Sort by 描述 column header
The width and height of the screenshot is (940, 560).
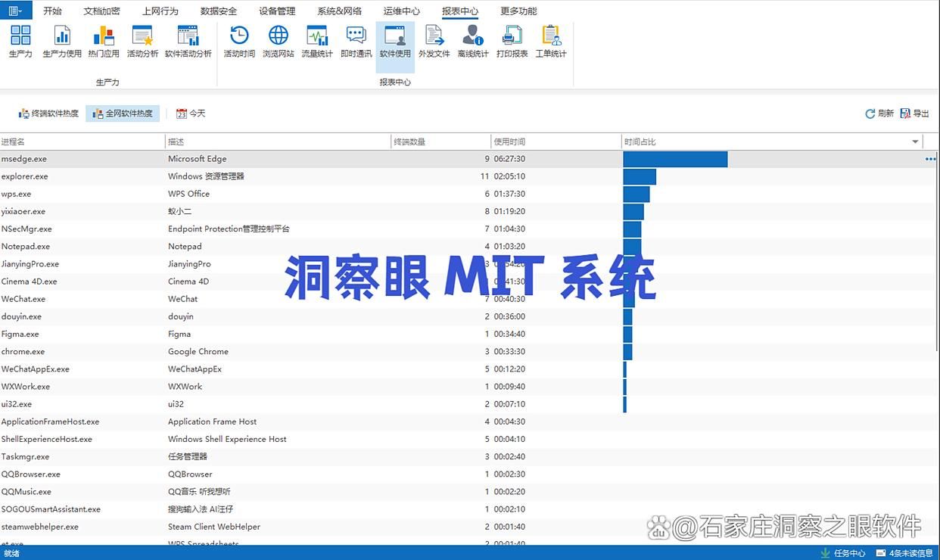click(279, 142)
